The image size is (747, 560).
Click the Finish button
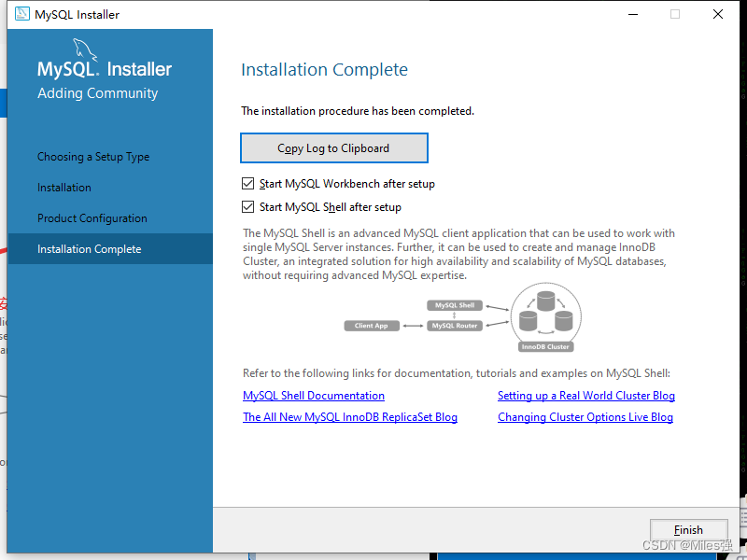[x=688, y=529]
